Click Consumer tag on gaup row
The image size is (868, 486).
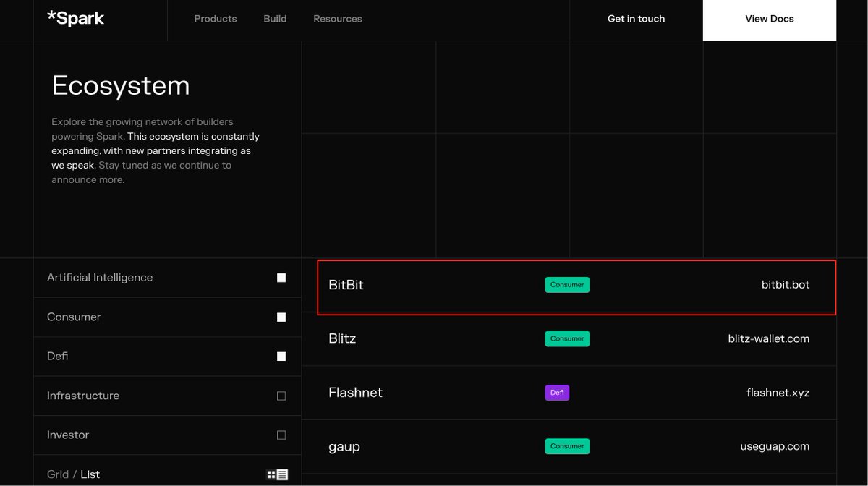pyautogui.click(x=567, y=446)
